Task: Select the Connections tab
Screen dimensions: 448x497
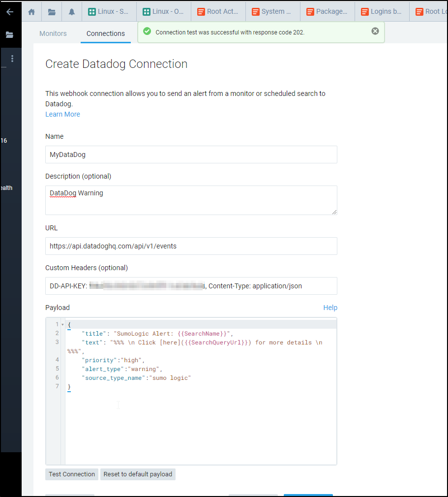Action: [x=106, y=33]
